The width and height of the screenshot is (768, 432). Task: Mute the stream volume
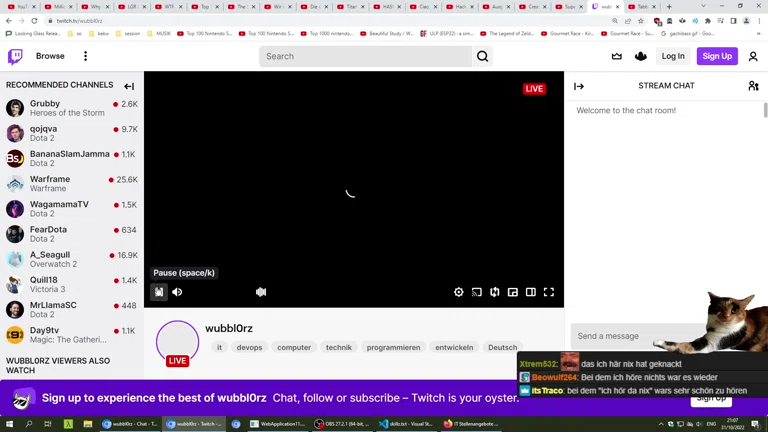(177, 292)
